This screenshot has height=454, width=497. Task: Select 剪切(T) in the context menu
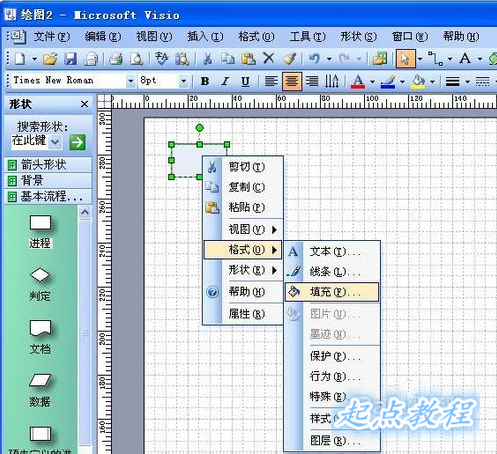[243, 167]
